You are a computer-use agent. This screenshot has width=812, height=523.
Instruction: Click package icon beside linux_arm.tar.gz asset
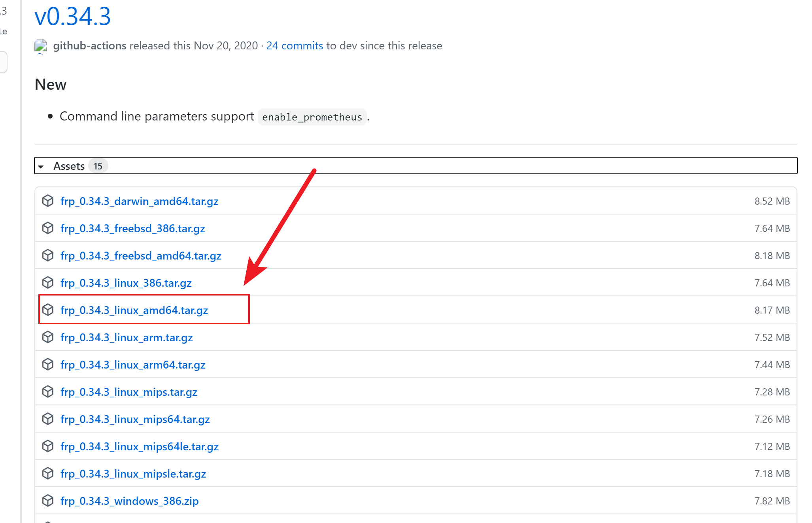[x=48, y=337]
